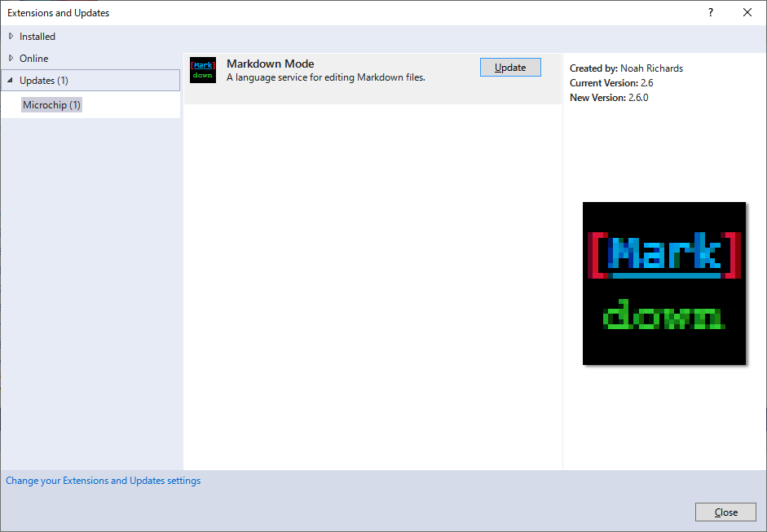
Task: Expand the Online category arrow
Action: (x=11, y=58)
